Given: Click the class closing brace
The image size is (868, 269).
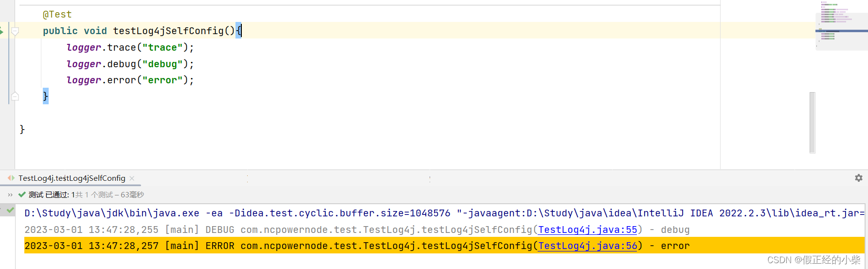Looking at the screenshot, I should point(22,129).
